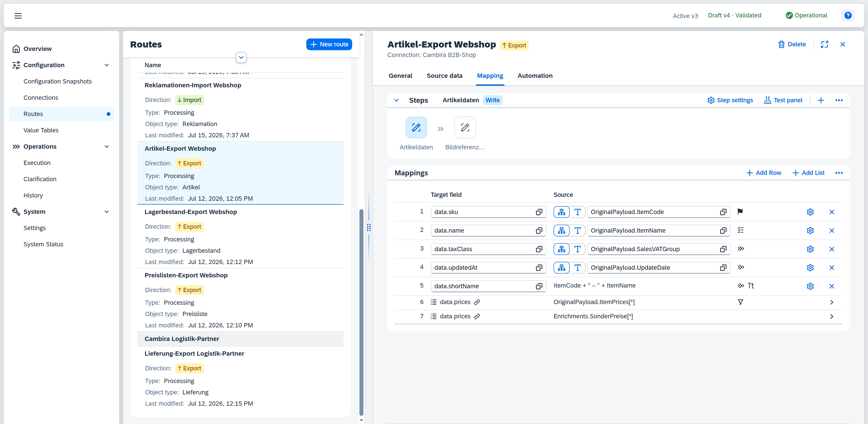The image size is (868, 424).
Task: Open settings gear for data.shortName row
Action: 810,286
